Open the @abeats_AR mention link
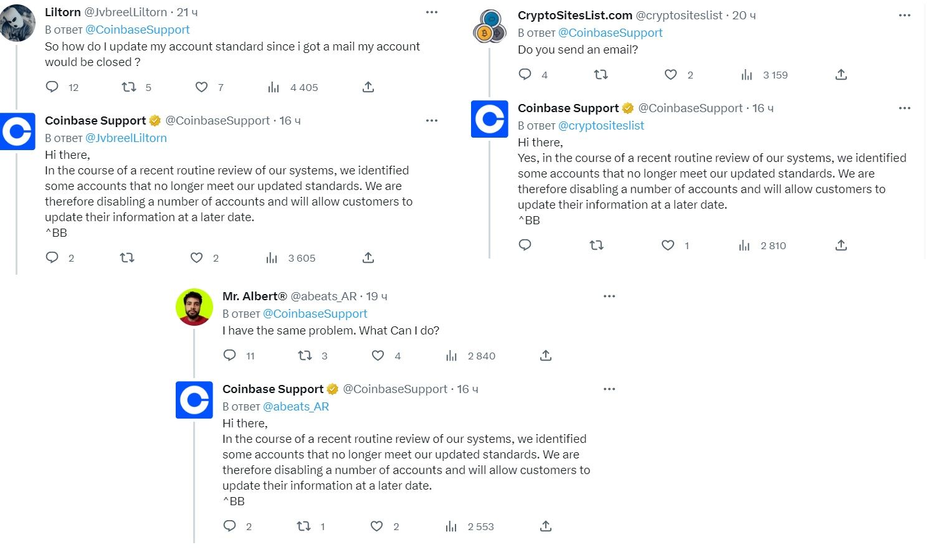Screen dimensions: 944x560 coord(296,407)
